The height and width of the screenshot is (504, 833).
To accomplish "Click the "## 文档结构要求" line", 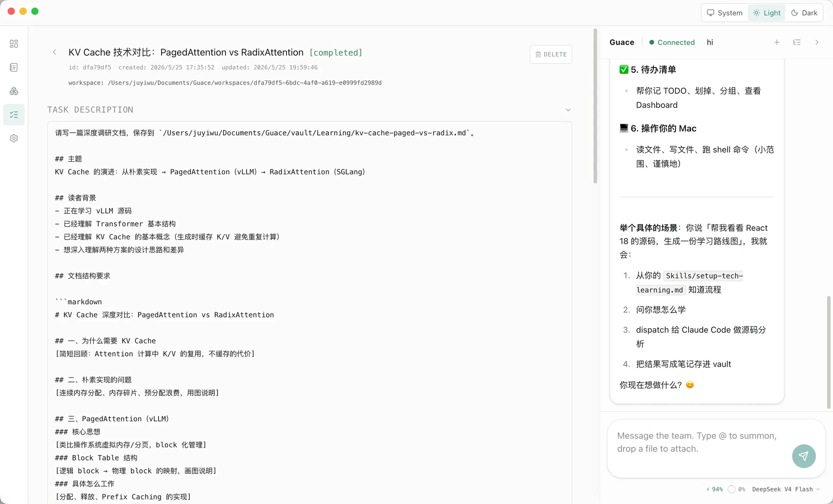I will 83,276.
